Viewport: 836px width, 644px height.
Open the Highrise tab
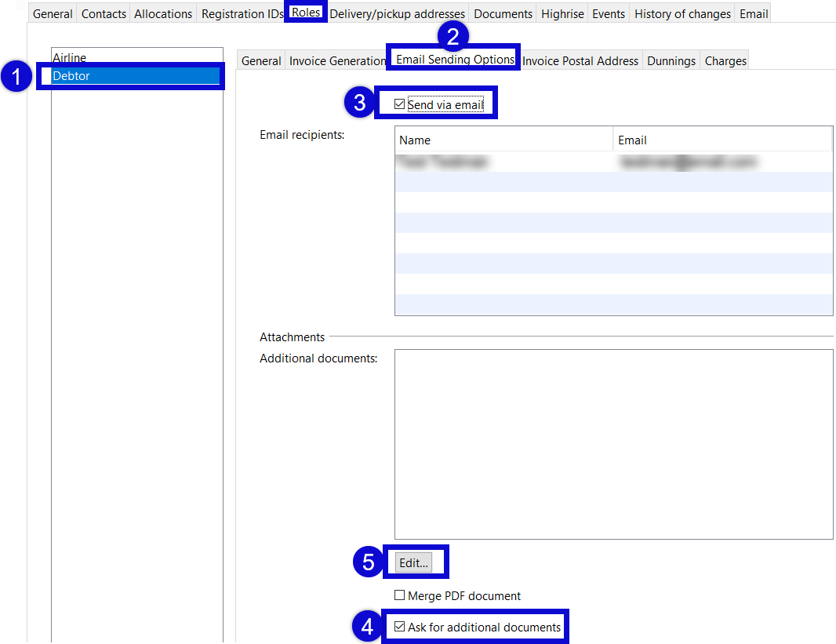[x=562, y=13]
